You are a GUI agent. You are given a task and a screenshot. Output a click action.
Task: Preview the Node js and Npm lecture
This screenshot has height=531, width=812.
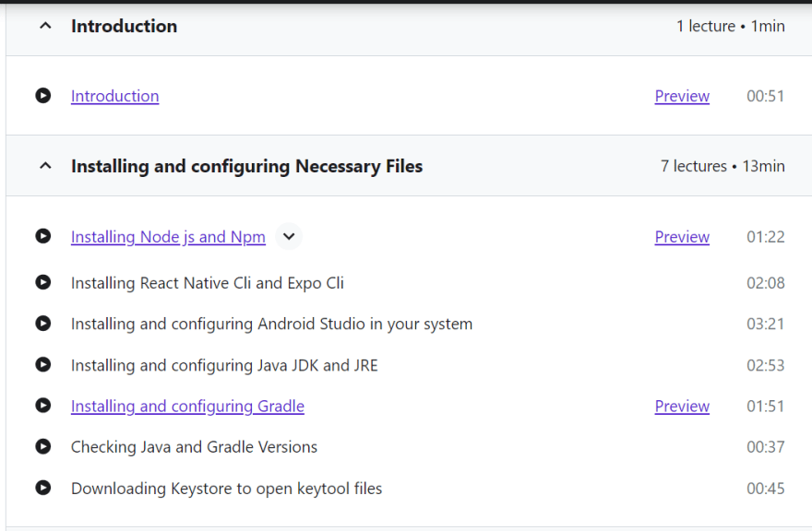(x=682, y=237)
